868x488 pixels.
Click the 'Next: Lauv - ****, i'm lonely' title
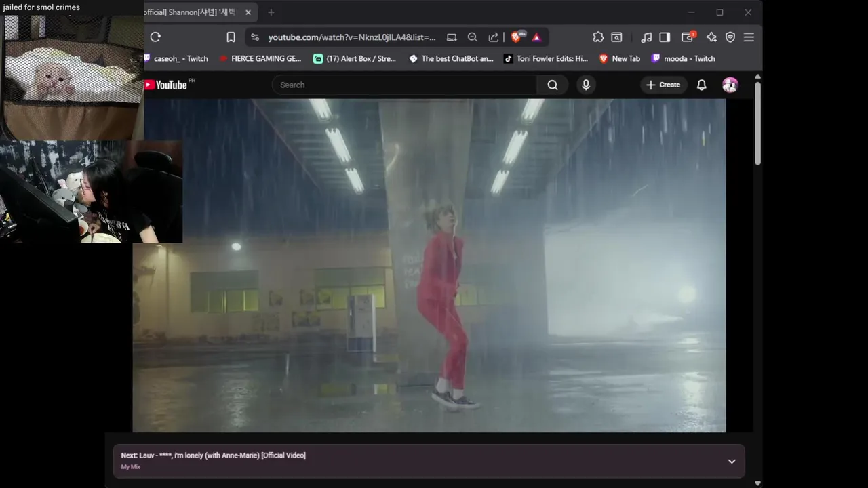pyautogui.click(x=214, y=455)
